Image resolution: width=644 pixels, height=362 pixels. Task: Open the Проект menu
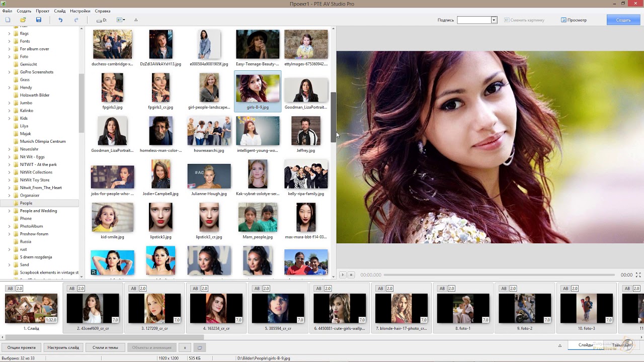click(x=43, y=11)
